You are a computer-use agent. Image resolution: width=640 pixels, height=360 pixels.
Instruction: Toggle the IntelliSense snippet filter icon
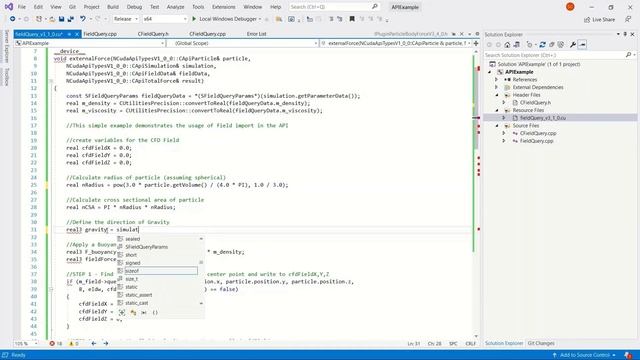(144, 313)
